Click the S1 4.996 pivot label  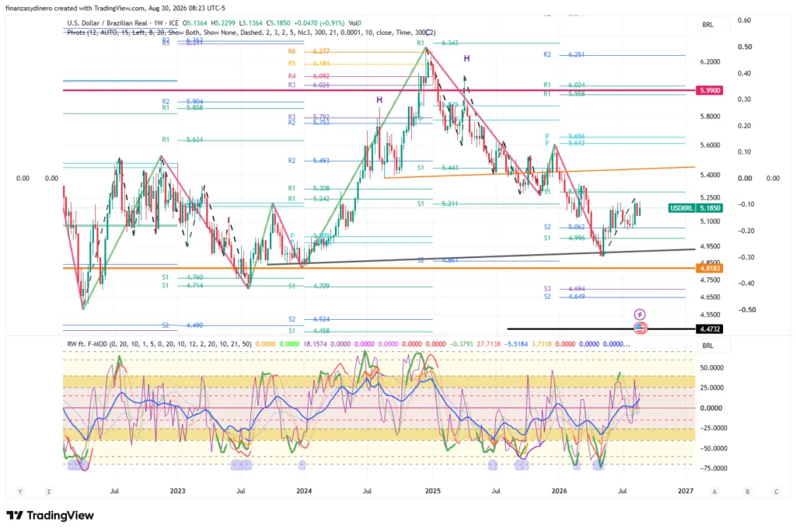click(x=564, y=238)
